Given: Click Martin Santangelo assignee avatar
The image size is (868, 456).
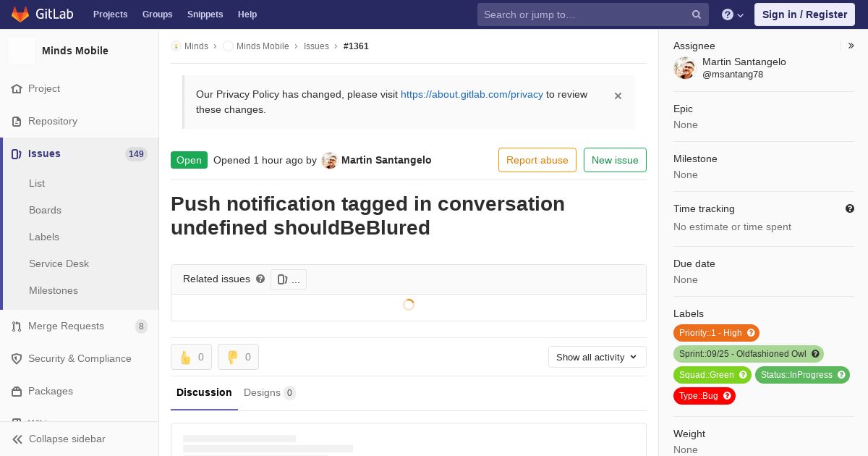Looking at the screenshot, I should click(684, 68).
